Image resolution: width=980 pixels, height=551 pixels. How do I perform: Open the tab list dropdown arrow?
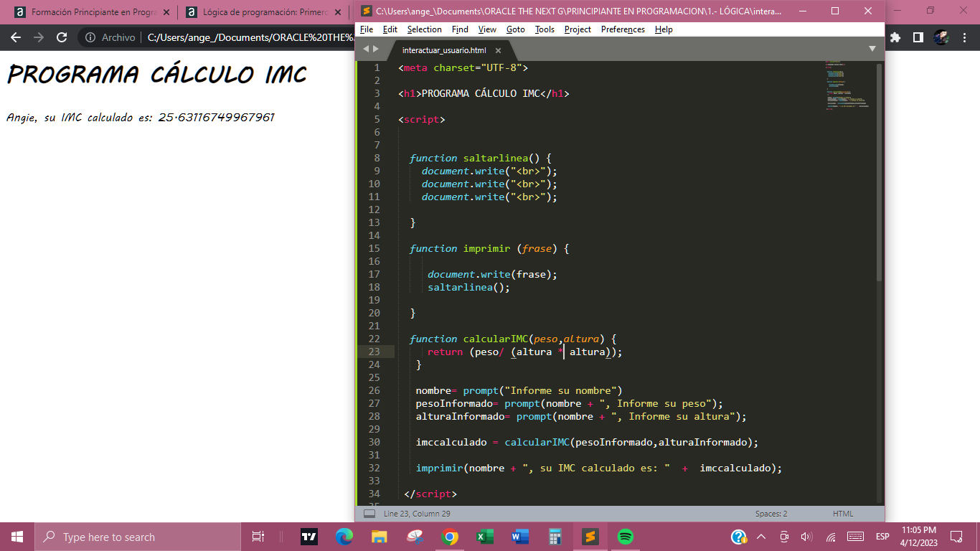(872, 49)
